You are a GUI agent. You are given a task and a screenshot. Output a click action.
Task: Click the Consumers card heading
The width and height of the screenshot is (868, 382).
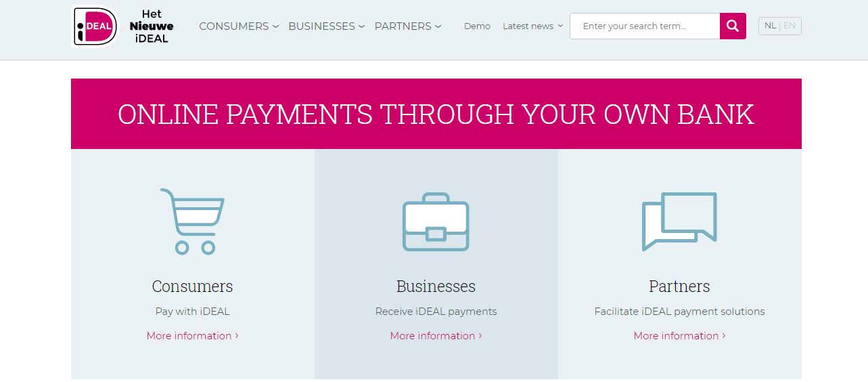192,286
